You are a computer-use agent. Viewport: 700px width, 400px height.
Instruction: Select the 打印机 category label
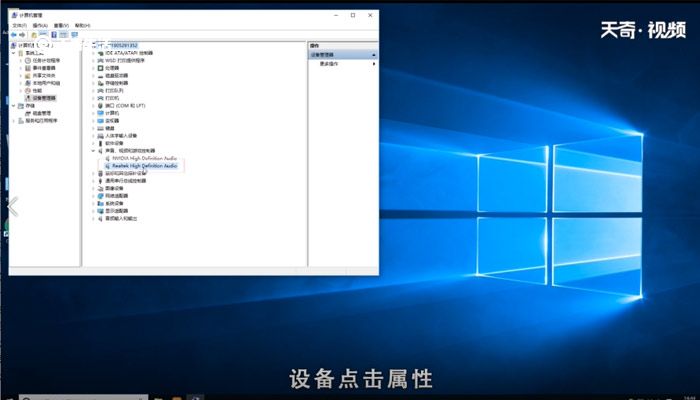112,98
